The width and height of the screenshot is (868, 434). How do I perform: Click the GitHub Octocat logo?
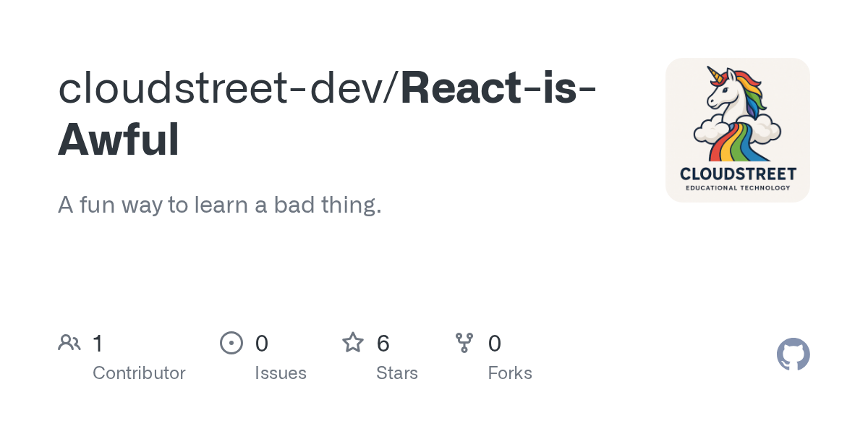[793, 354]
